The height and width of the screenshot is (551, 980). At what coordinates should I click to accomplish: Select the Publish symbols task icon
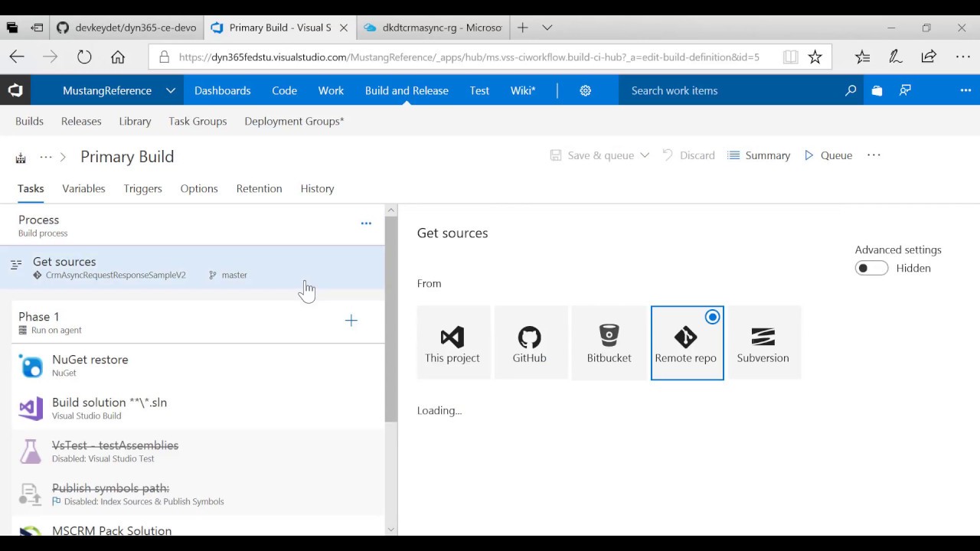point(31,494)
